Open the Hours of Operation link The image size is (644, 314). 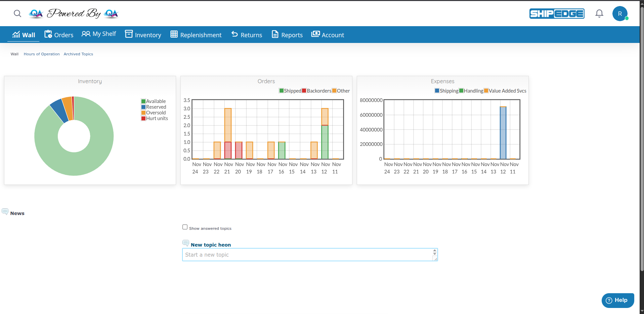coord(42,54)
